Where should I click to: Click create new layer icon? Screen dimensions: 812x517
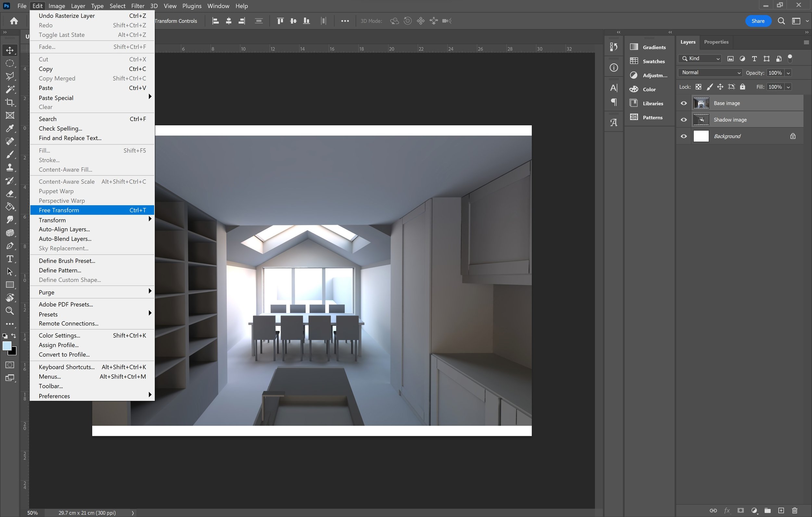pyautogui.click(x=781, y=510)
